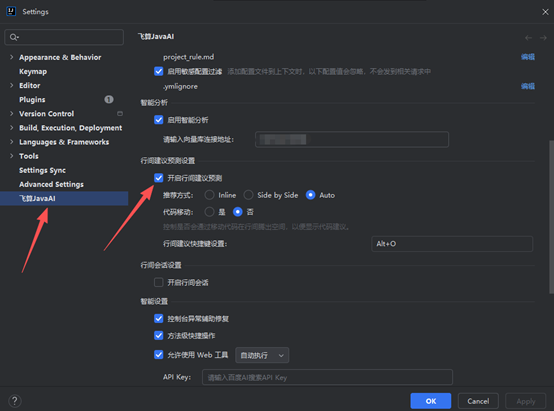Image resolution: width=554 pixels, height=411 pixels.
Task: Select Advanced Settings in the sidebar
Action: pos(51,184)
